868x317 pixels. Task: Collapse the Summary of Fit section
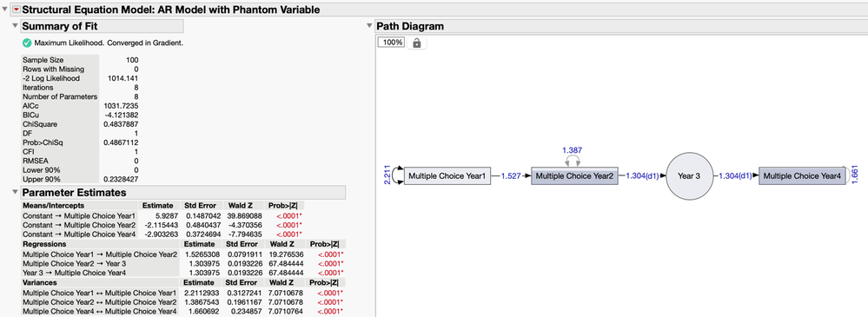(x=15, y=26)
